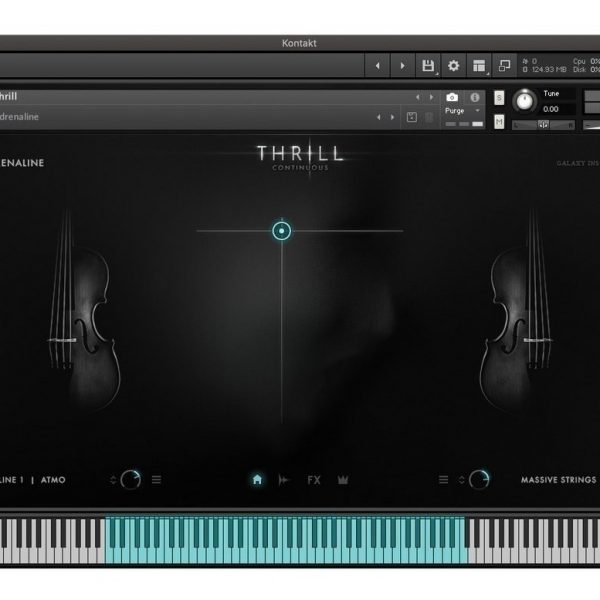Click the ATMO label on left layer

coord(53,480)
